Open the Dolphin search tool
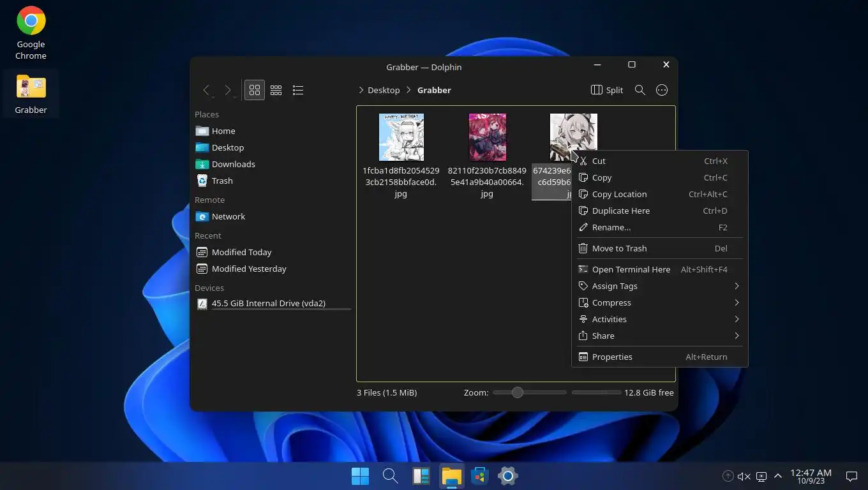 640,90
